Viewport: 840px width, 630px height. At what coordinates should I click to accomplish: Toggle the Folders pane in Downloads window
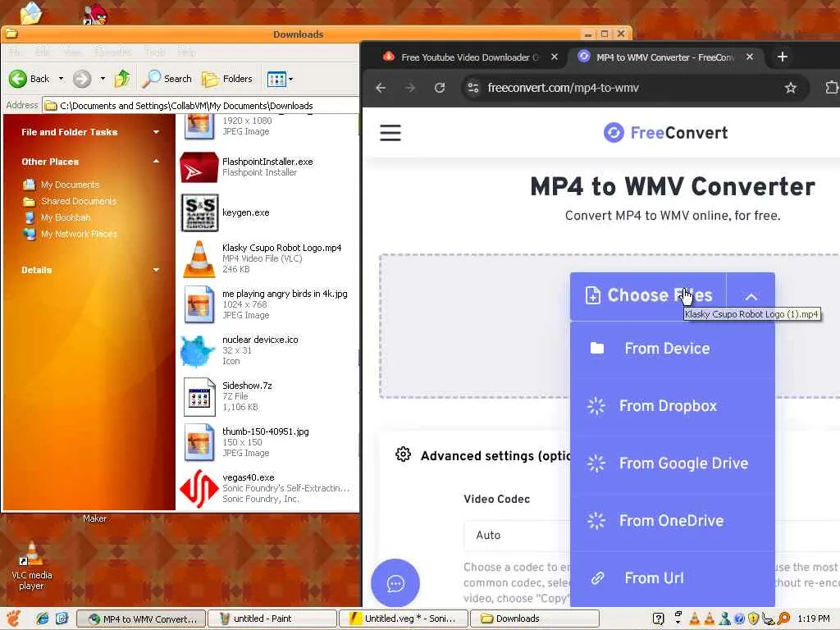pyautogui.click(x=226, y=79)
